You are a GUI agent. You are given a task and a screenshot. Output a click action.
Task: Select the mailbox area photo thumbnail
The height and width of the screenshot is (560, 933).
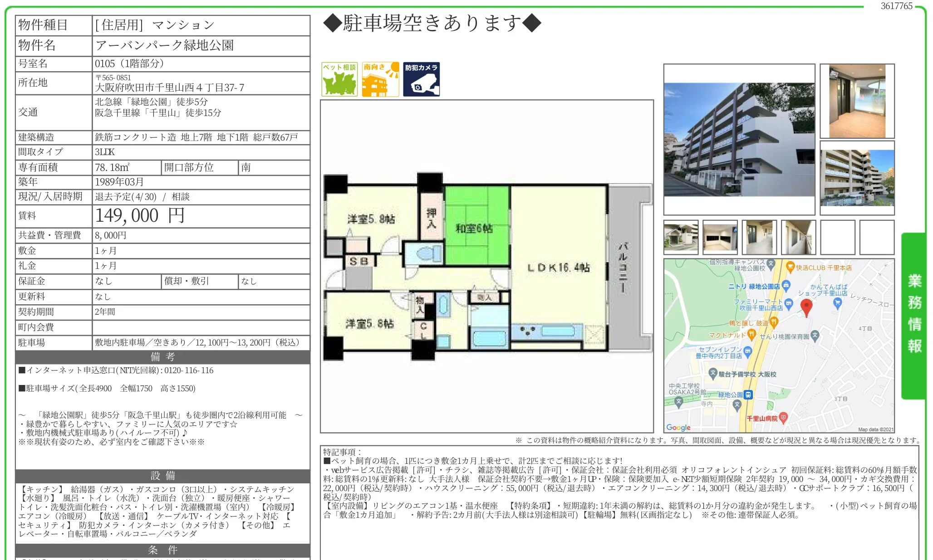coord(719,237)
